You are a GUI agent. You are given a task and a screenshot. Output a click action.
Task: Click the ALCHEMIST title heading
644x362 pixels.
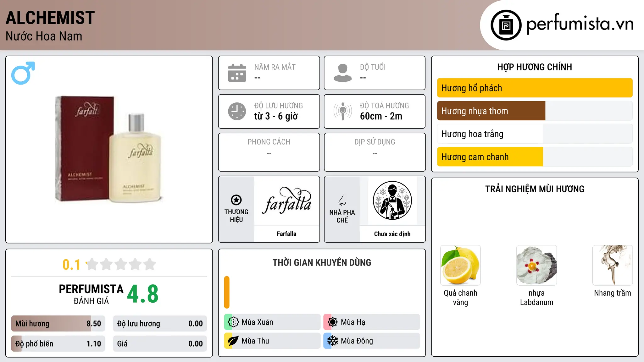coord(50,18)
